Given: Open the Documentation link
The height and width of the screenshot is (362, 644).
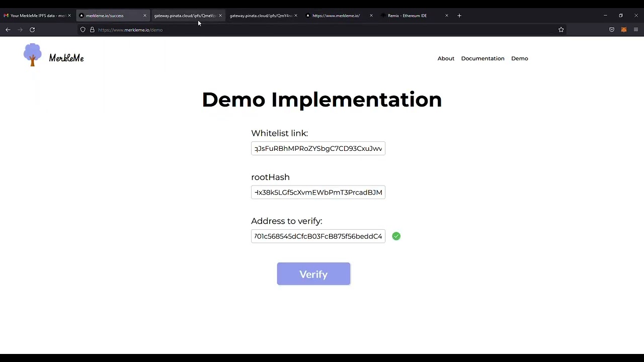Looking at the screenshot, I should pos(482,58).
